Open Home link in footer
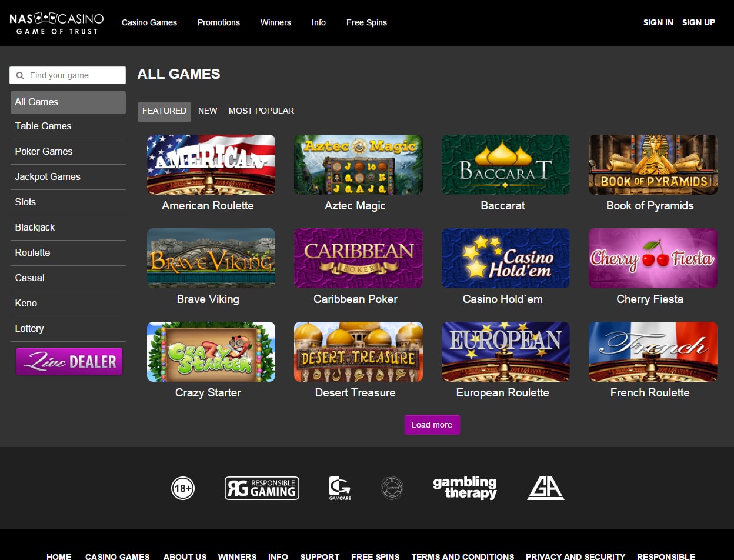734x560 pixels. [x=59, y=556]
